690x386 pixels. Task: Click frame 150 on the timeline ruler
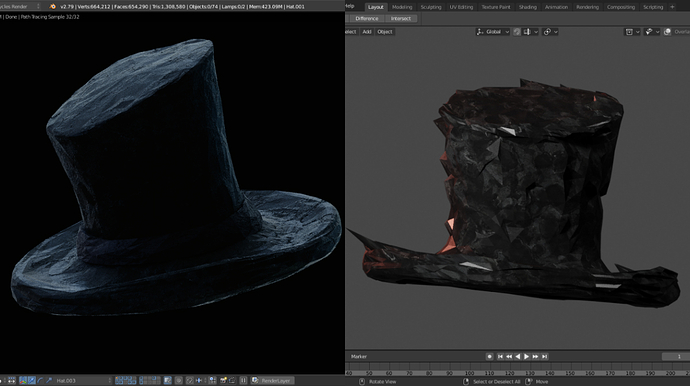(569, 373)
